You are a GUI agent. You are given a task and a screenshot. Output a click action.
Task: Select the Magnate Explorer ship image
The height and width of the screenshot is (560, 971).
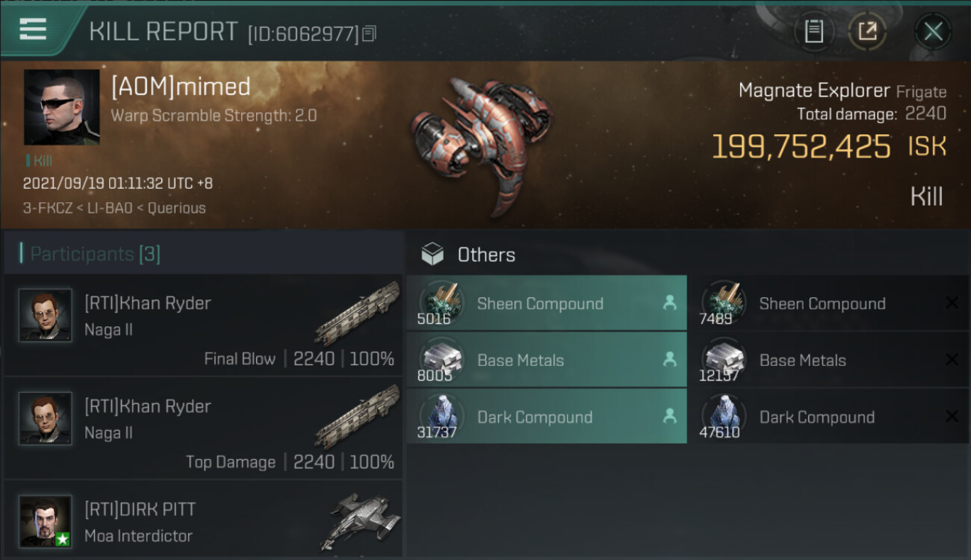point(482,142)
